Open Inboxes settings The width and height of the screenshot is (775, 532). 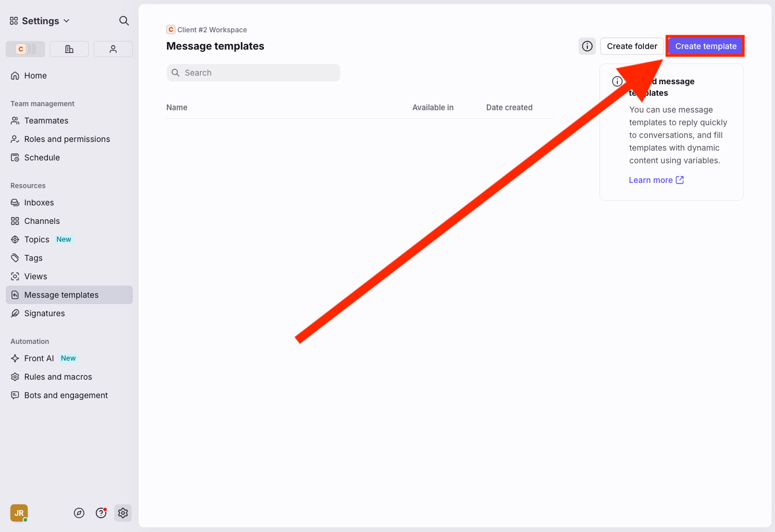point(39,203)
